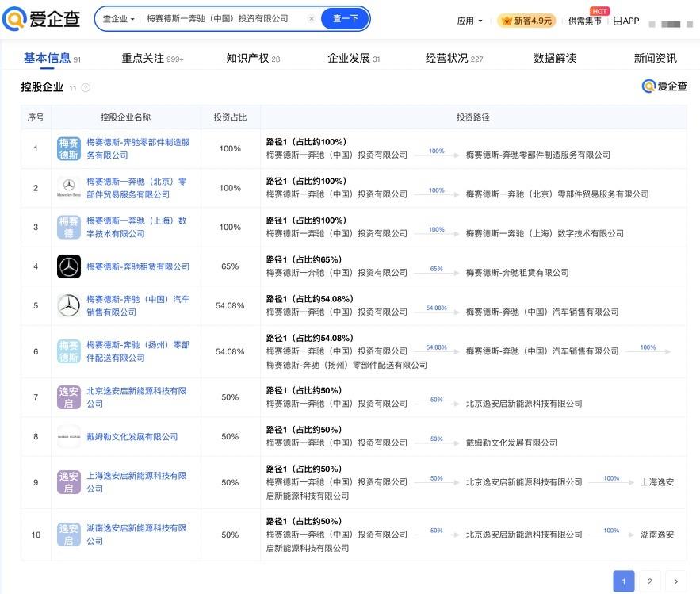Open 新客4.9元 promotion badge
Image resolution: width=700 pixels, height=594 pixels.
[x=526, y=21]
